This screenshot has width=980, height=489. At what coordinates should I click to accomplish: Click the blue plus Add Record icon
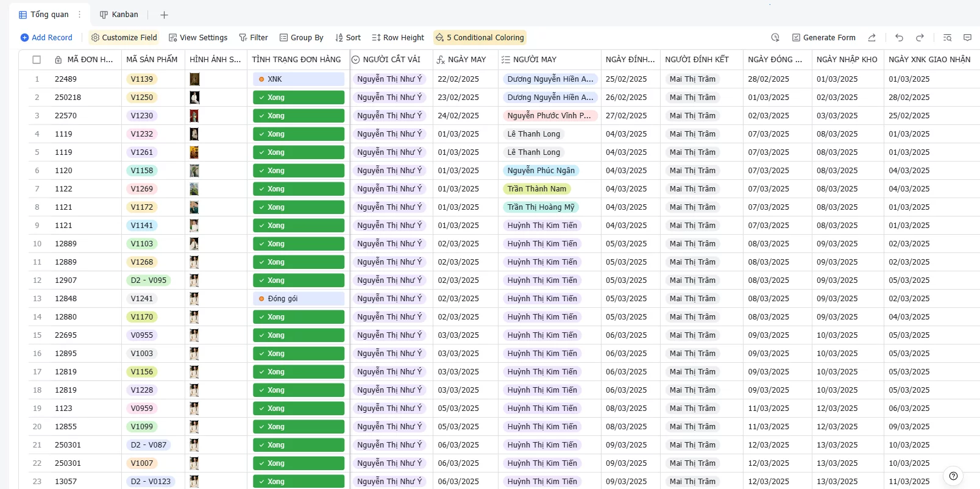click(x=24, y=38)
